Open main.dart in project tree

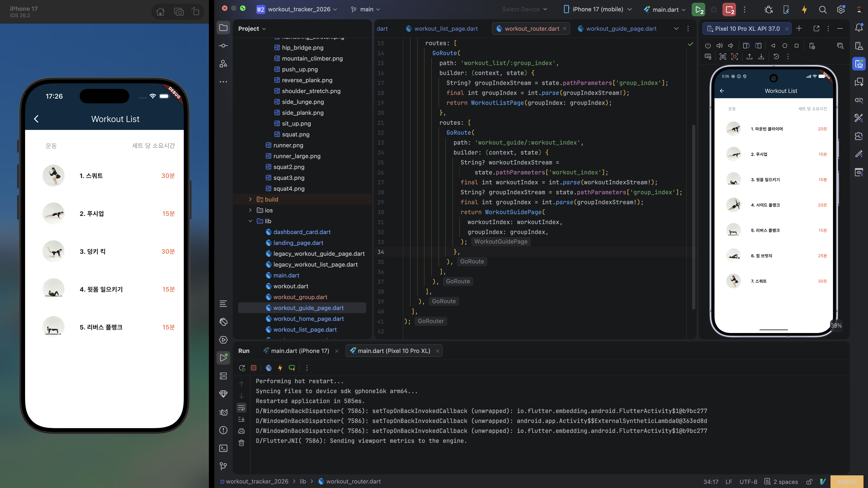point(286,275)
